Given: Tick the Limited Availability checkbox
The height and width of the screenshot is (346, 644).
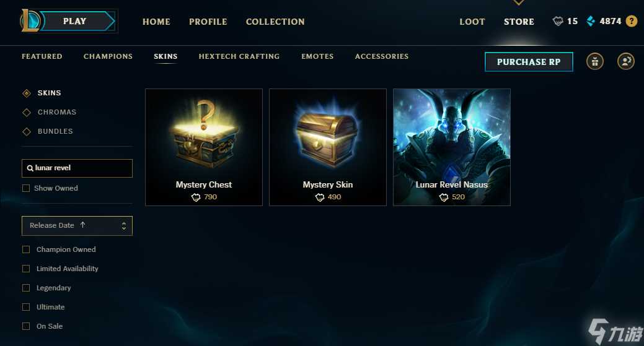Looking at the screenshot, I should point(26,269).
